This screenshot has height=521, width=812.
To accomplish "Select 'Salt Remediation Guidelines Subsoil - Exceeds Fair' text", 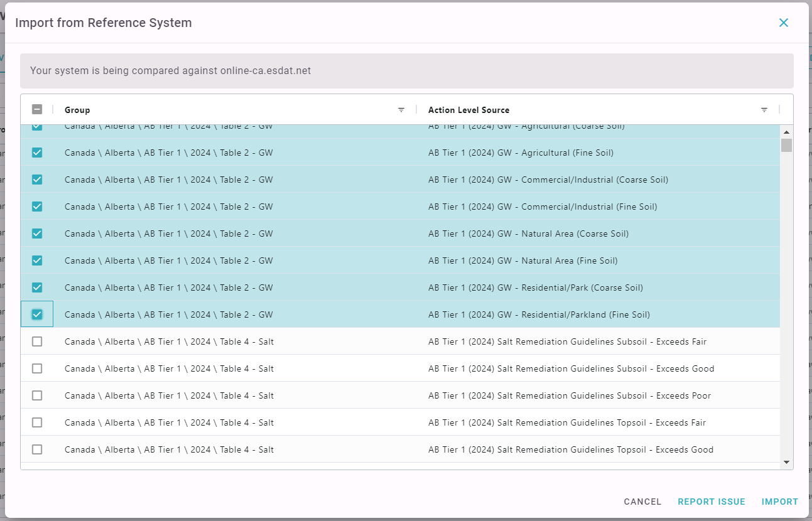I will tap(602, 341).
